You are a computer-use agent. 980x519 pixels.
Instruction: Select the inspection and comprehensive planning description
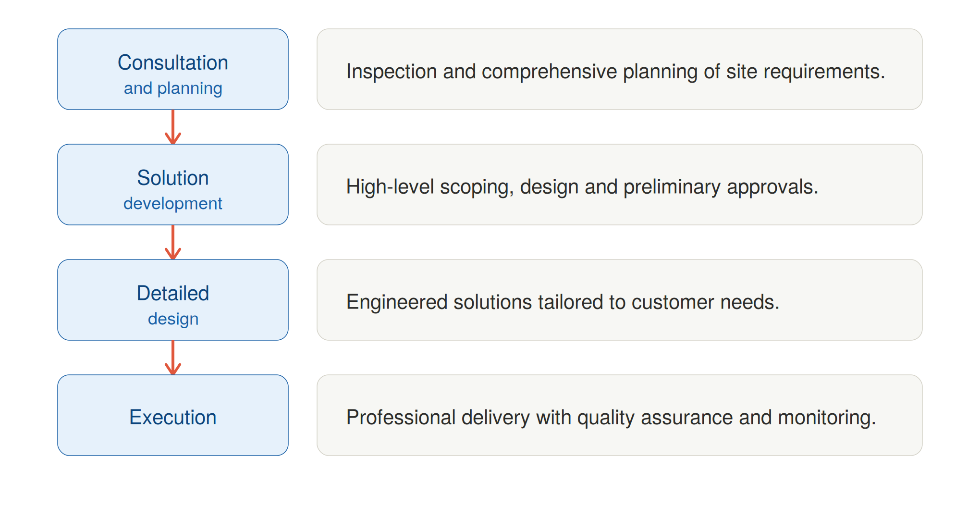coord(620,69)
